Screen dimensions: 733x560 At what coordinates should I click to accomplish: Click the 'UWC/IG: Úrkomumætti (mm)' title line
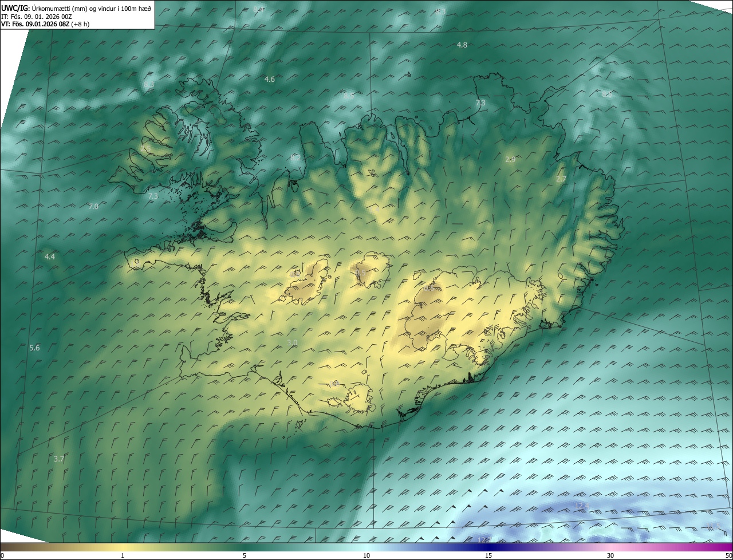click(x=76, y=9)
